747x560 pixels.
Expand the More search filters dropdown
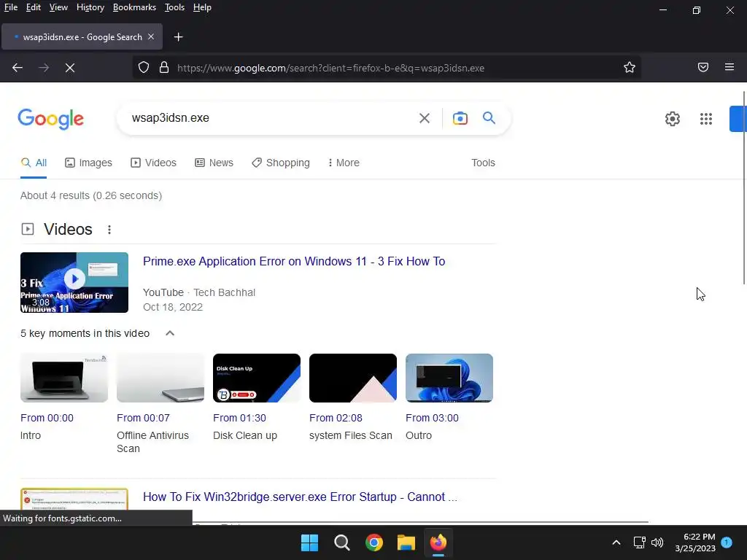pyautogui.click(x=344, y=163)
